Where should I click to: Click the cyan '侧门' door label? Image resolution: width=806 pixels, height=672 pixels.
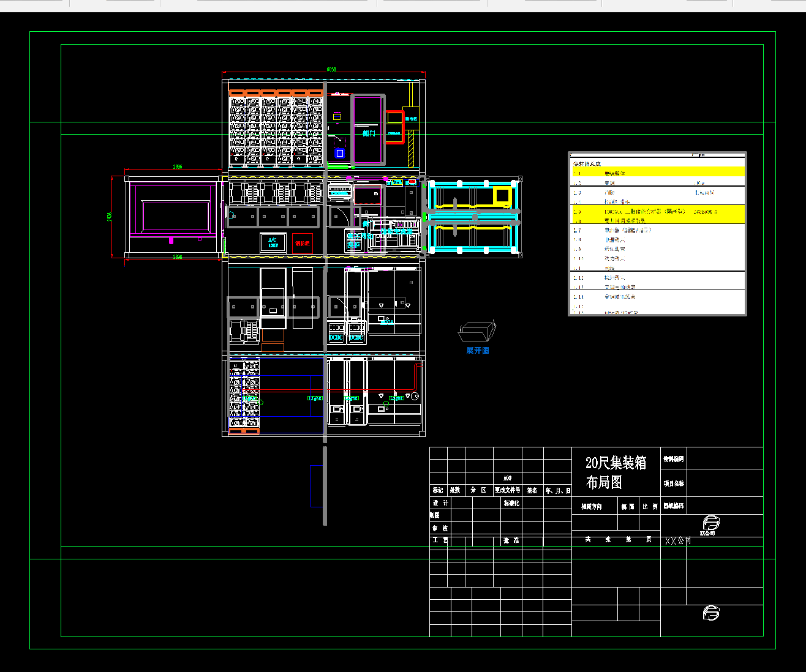pyautogui.click(x=369, y=133)
